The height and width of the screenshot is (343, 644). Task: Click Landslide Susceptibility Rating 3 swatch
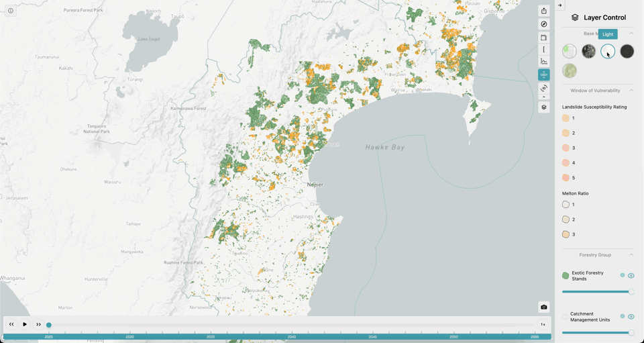(x=566, y=148)
